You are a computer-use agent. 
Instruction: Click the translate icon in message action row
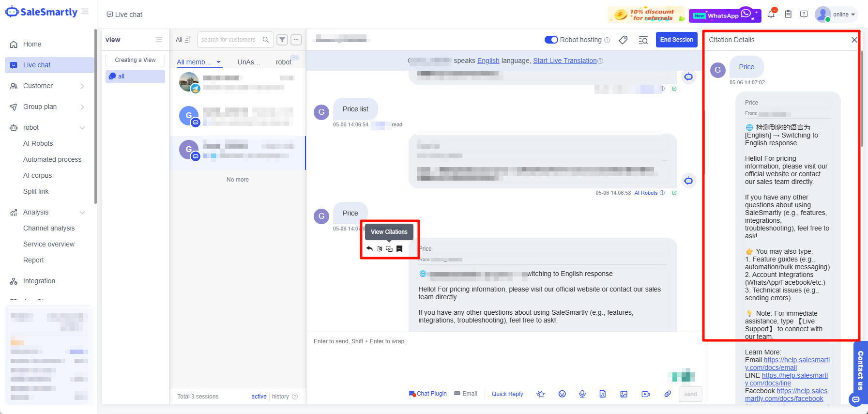click(x=380, y=248)
